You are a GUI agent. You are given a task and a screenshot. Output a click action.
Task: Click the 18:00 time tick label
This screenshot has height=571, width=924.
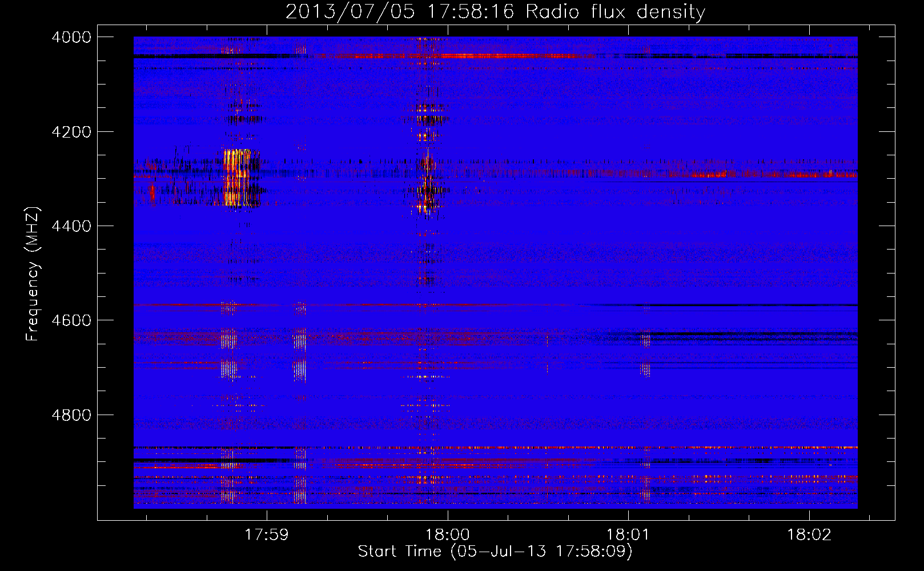(x=448, y=535)
